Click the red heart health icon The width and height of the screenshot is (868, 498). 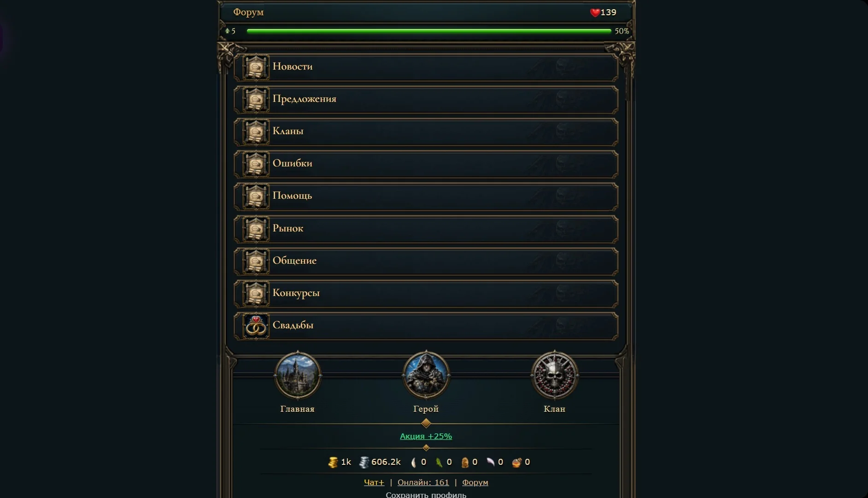coord(595,12)
